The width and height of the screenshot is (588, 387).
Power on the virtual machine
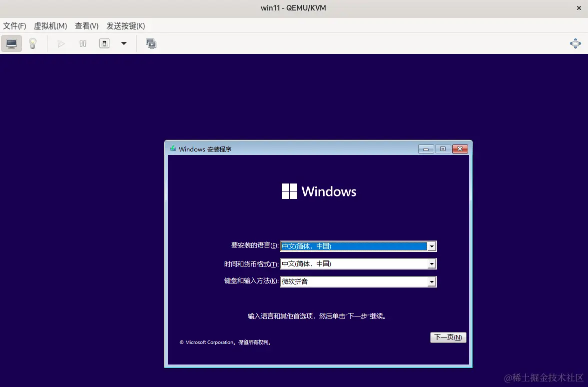(x=61, y=43)
